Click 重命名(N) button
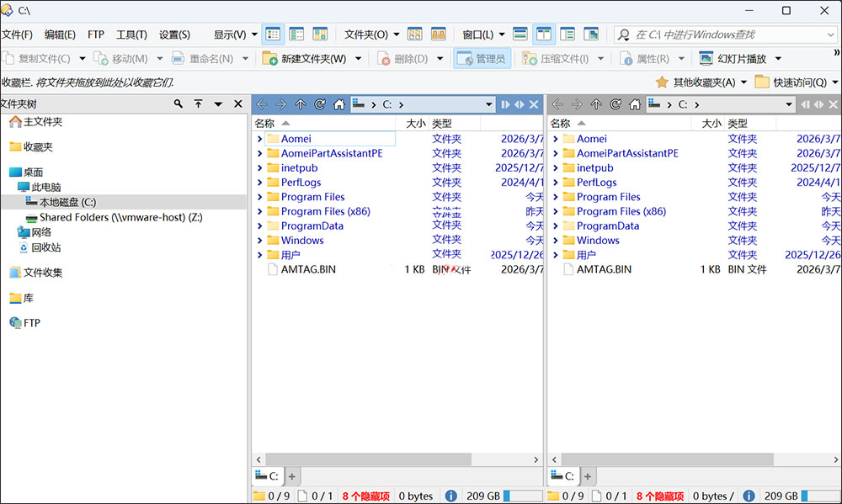The height and width of the screenshot is (504, 842). point(203,59)
